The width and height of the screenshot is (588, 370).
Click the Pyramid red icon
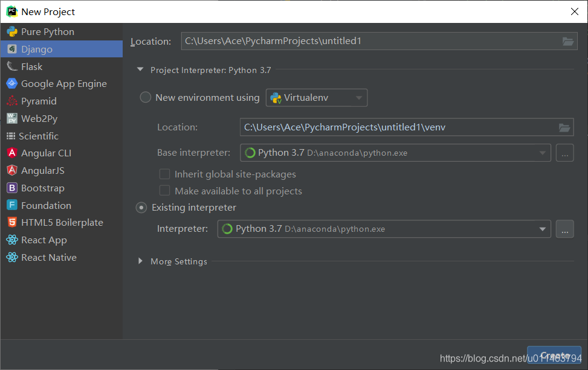(12, 101)
